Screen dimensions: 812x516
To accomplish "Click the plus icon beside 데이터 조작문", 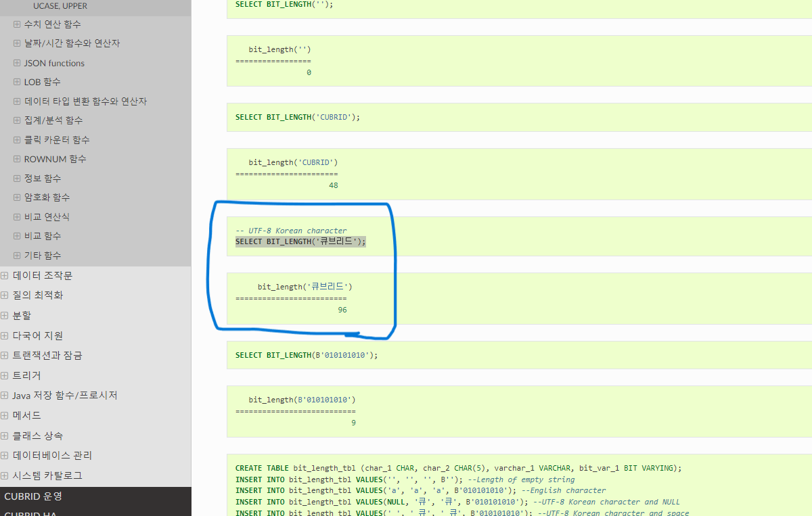I will click(x=5, y=275).
